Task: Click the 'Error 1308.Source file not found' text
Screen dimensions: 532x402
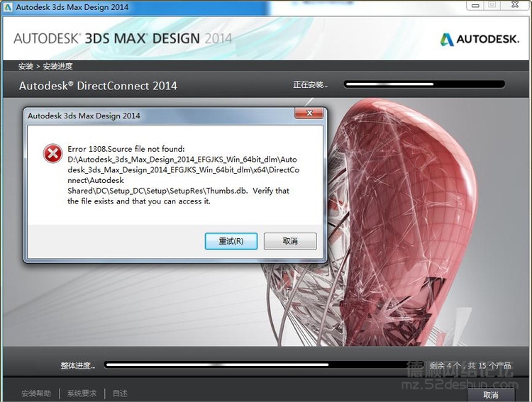Action: click(126, 149)
